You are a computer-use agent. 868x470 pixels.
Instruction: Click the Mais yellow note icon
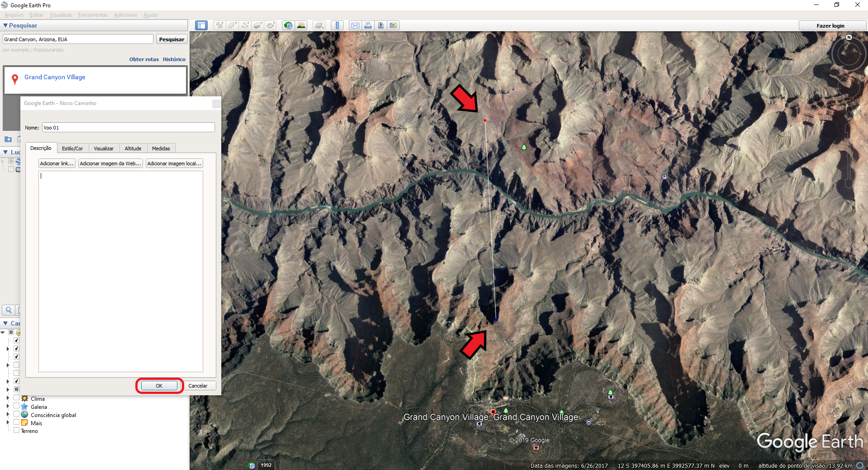click(x=24, y=423)
